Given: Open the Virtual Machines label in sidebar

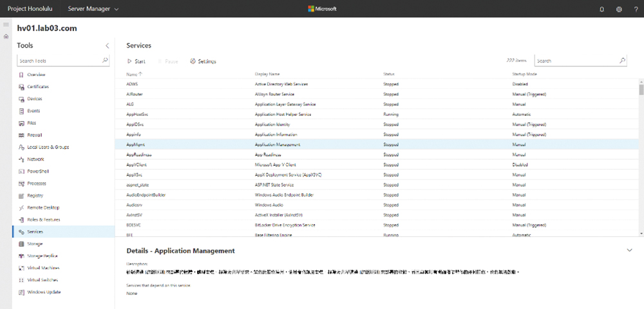Looking at the screenshot, I should tap(43, 268).
